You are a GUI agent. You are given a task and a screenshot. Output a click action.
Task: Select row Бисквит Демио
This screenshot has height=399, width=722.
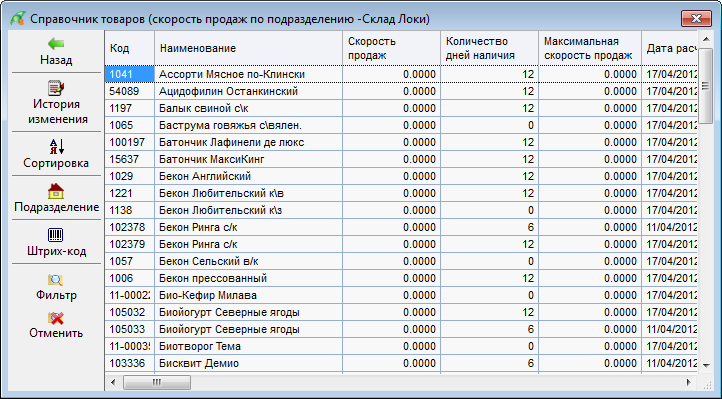[x=402, y=364]
